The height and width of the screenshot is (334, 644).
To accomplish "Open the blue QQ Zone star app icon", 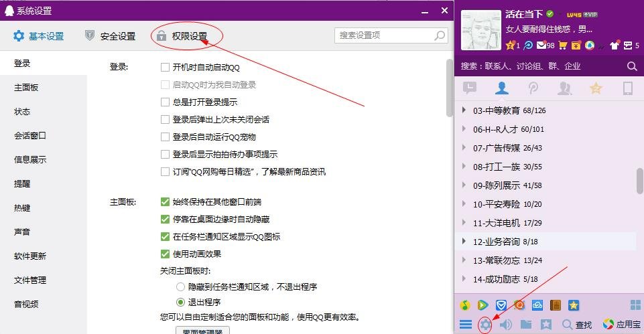I will coord(574,305).
